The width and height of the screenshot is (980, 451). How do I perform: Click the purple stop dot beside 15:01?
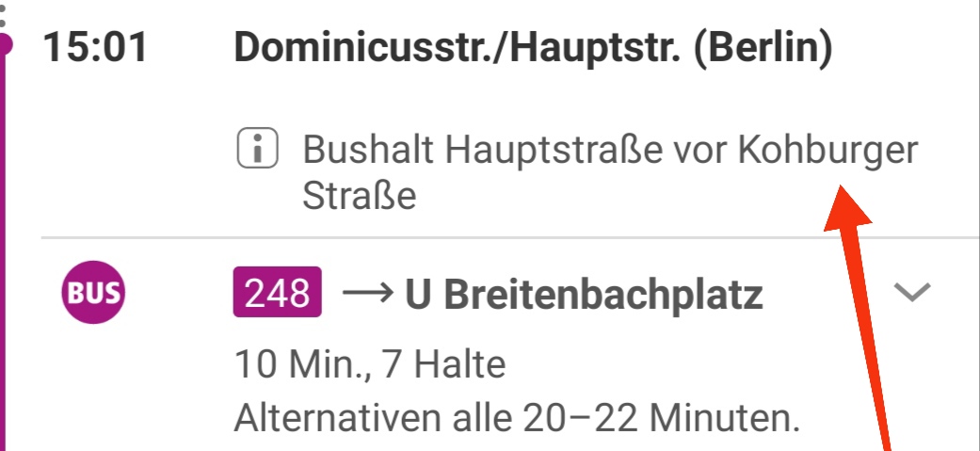tap(5, 44)
